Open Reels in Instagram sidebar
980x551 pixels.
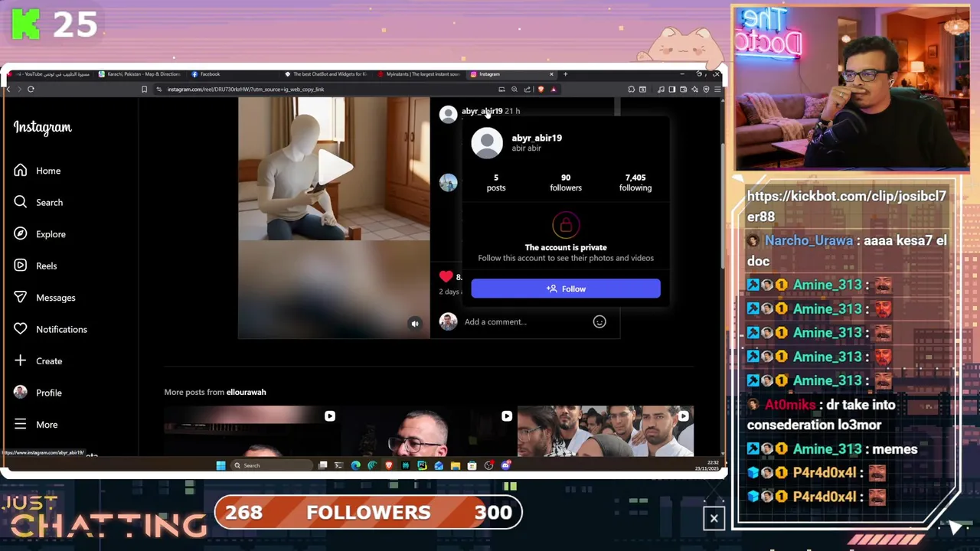point(35,266)
